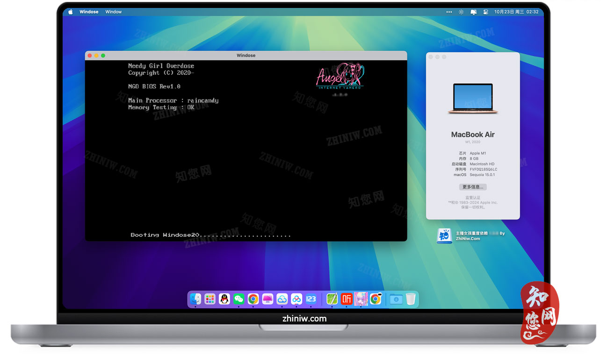The image size is (607, 364).
Task: Open Control Center from the menu bar
Action: click(486, 12)
